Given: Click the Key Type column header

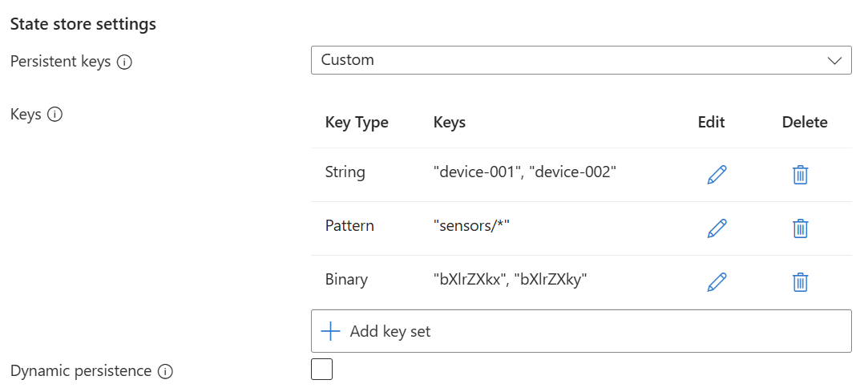Looking at the screenshot, I should [x=357, y=123].
